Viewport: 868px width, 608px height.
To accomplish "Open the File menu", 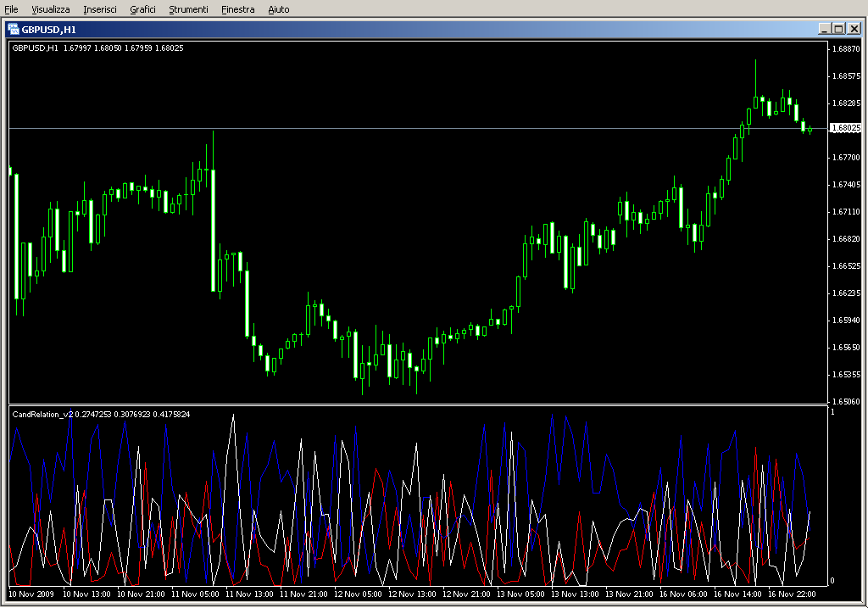I will [11, 9].
